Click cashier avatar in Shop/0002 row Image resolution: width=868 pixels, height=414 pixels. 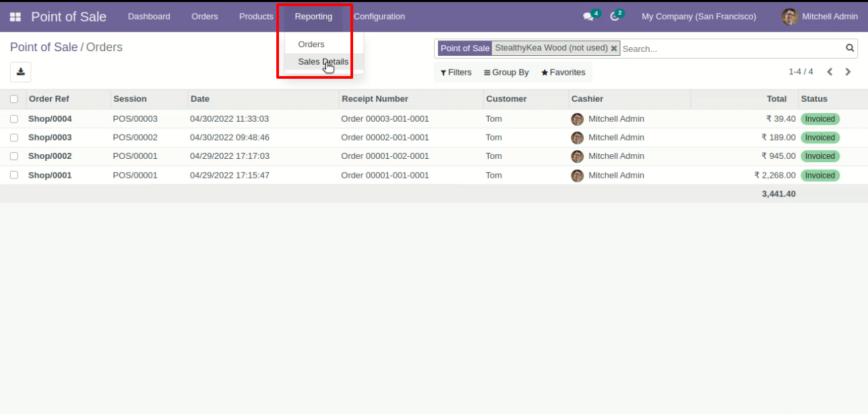click(x=578, y=156)
